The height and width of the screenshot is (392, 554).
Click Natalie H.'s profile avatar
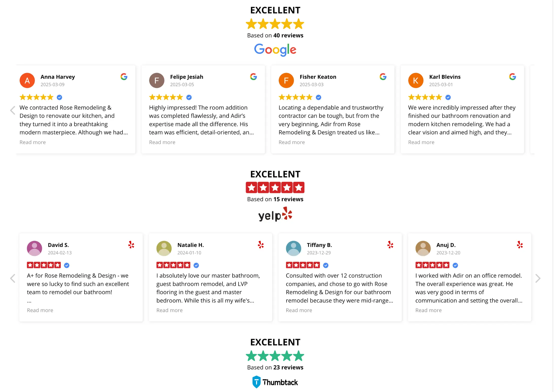coord(164,248)
